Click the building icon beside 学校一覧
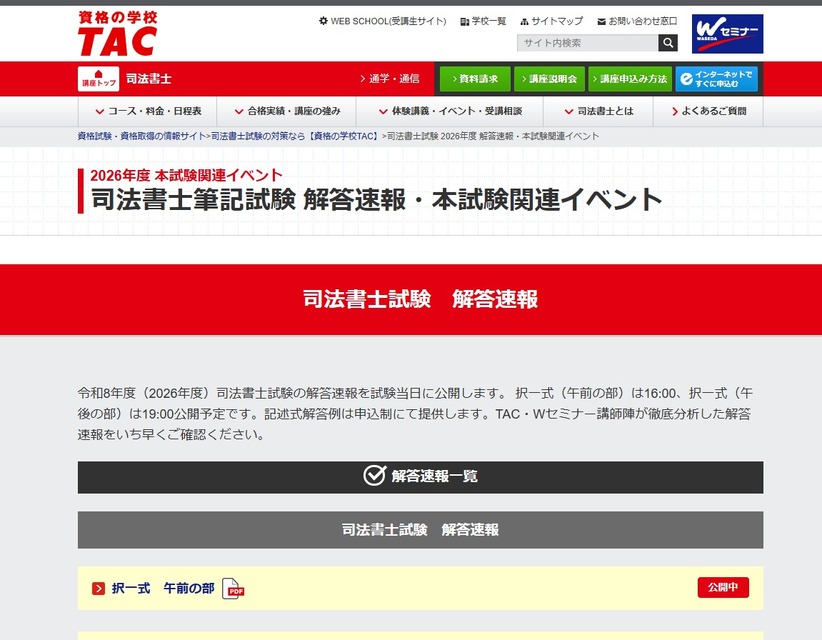822x640 pixels. (x=464, y=21)
